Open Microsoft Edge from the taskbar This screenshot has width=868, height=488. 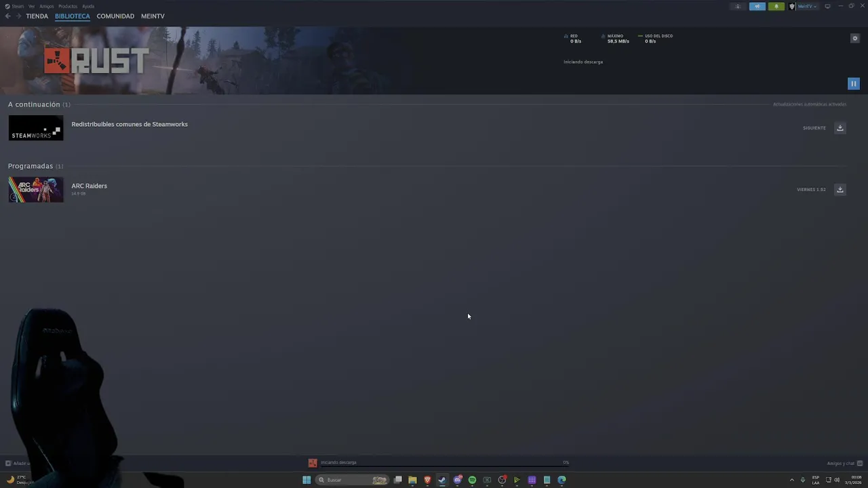tap(561, 480)
